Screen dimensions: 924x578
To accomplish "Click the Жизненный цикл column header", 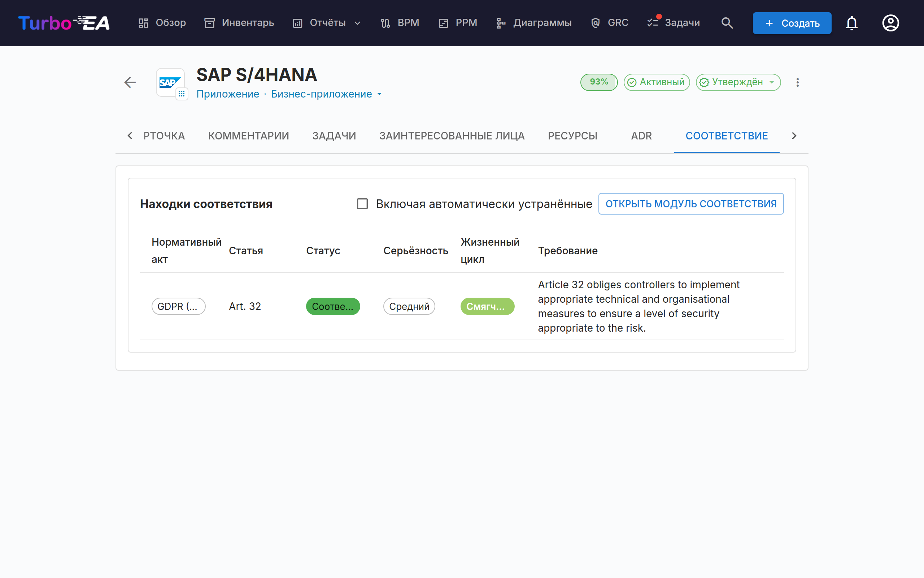I will pyautogui.click(x=490, y=251).
